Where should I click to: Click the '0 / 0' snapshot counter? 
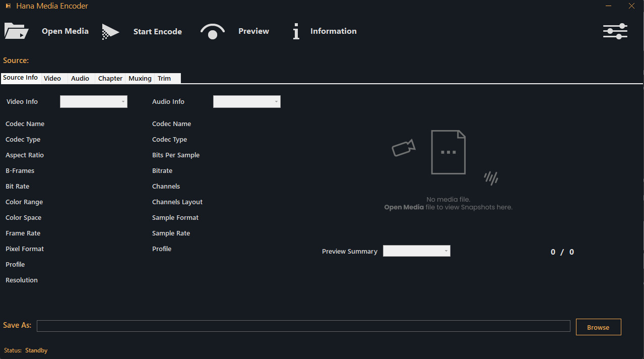tap(562, 252)
